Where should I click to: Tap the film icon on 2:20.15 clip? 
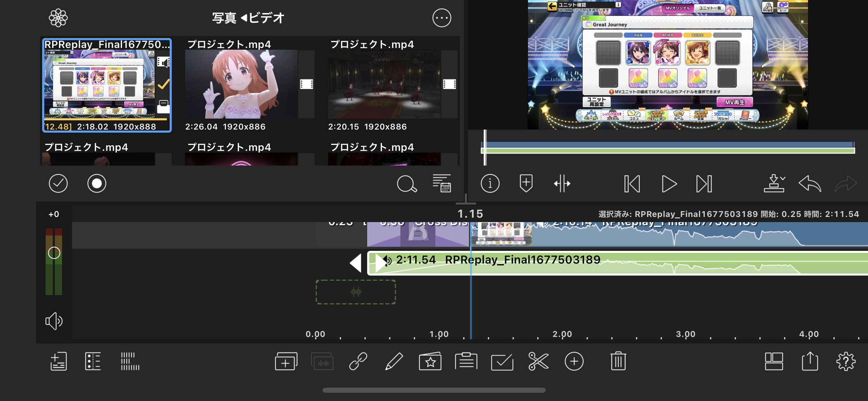(449, 84)
